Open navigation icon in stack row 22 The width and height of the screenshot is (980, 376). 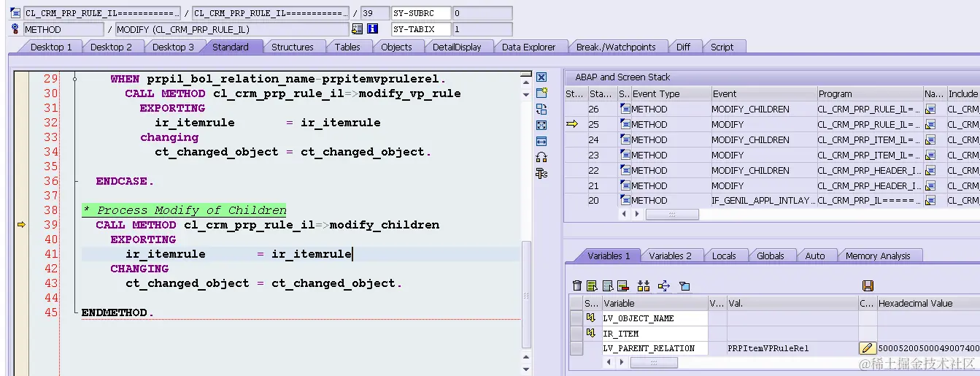[x=930, y=170]
